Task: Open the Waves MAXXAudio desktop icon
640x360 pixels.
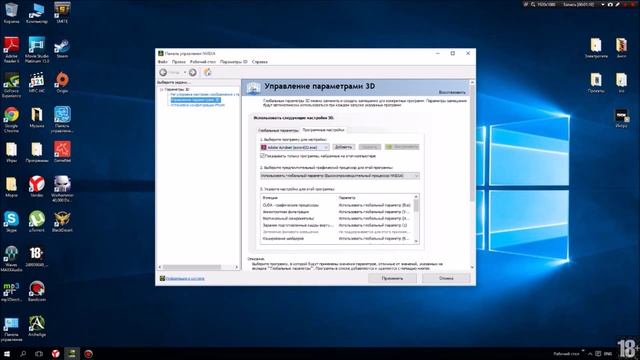Action: tap(11, 258)
